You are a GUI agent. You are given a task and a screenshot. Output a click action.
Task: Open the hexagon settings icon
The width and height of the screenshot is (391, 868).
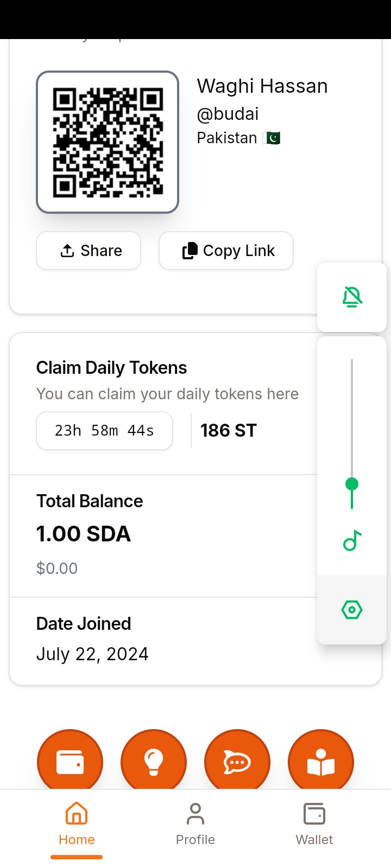(352, 610)
